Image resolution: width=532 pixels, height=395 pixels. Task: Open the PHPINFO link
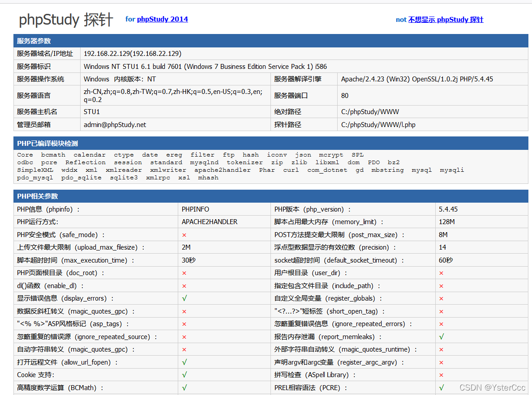pos(195,209)
